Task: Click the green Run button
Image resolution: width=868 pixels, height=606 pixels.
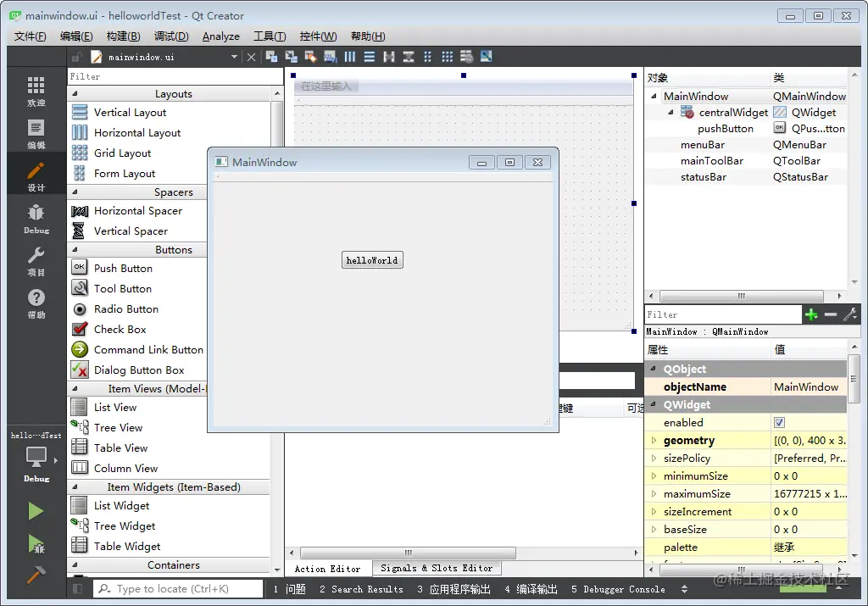Action: coord(36,511)
